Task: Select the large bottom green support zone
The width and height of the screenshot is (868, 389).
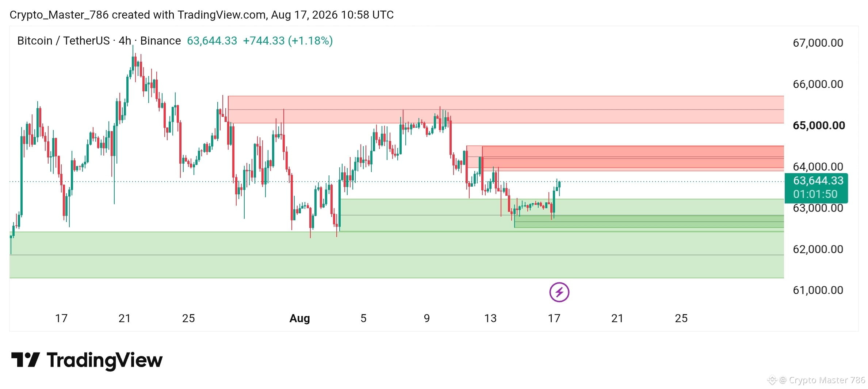Action: [x=397, y=255]
